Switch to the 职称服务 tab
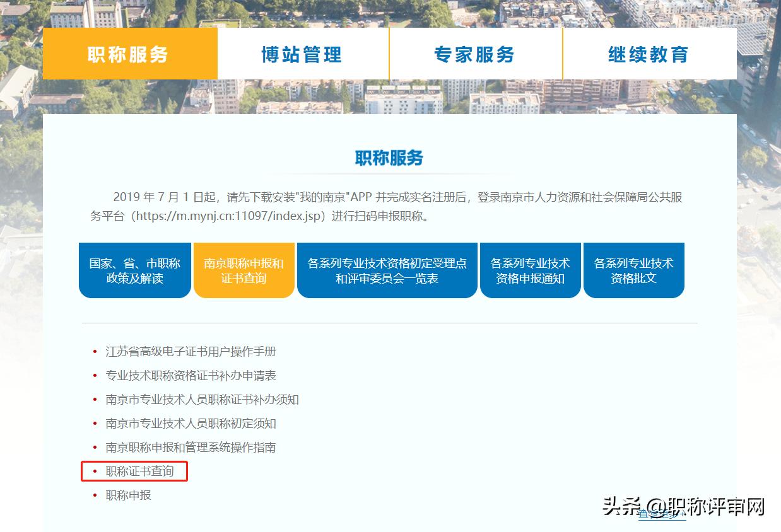Screen dimensions: 781x532 click(129, 54)
